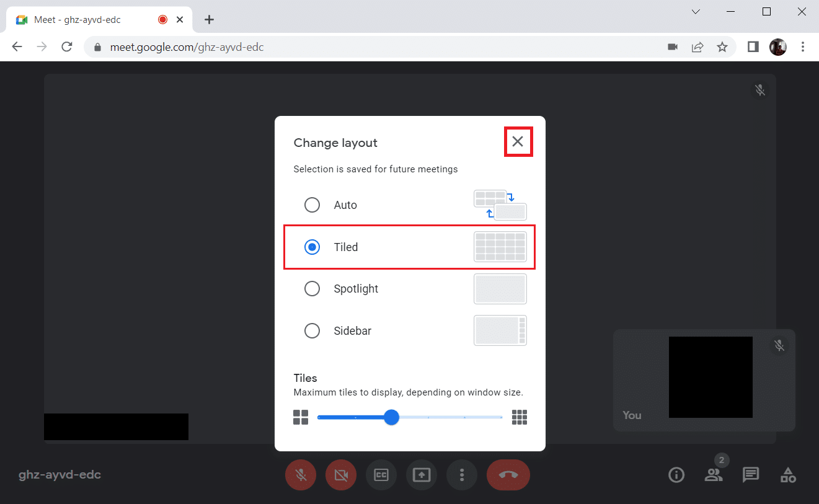The width and height of the screenshot is (819, 504).
Task: Click the fewer tiles grid icon
Action: pos(301,417)
